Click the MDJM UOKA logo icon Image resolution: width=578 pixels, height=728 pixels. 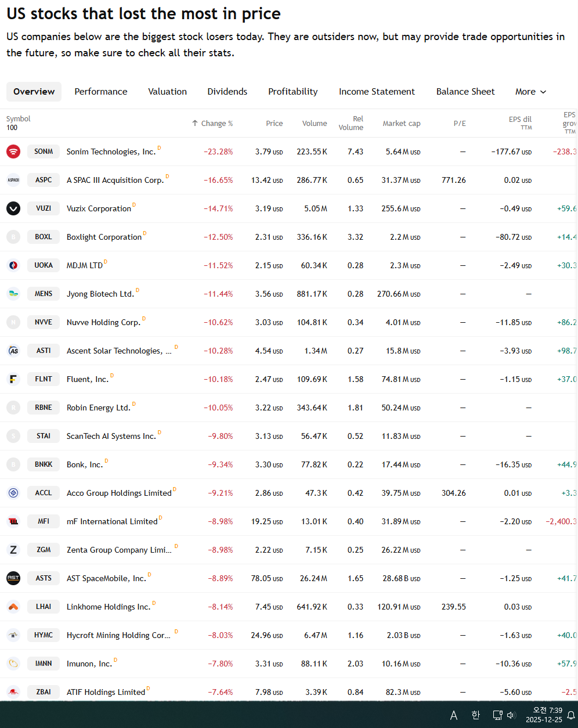pyautogui.click(x=13, y=265)
